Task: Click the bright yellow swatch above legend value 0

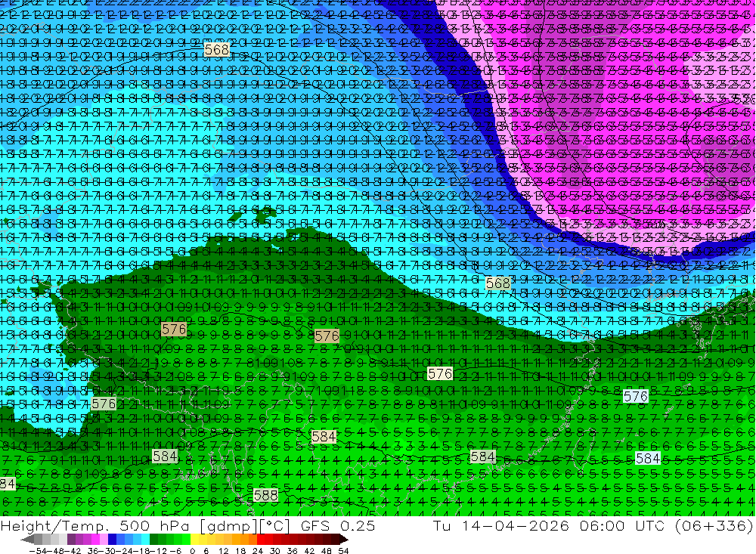Action: point(195,540)
